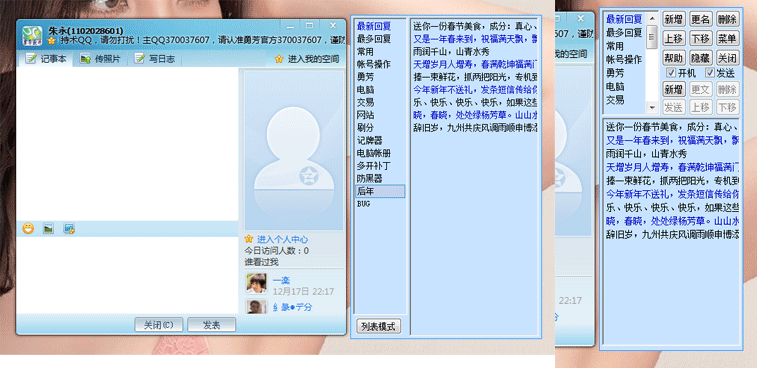757x368 pixels.
Task: Click message 今年新年不送礼 in the right panel
Action: click(x=672, y=194)
